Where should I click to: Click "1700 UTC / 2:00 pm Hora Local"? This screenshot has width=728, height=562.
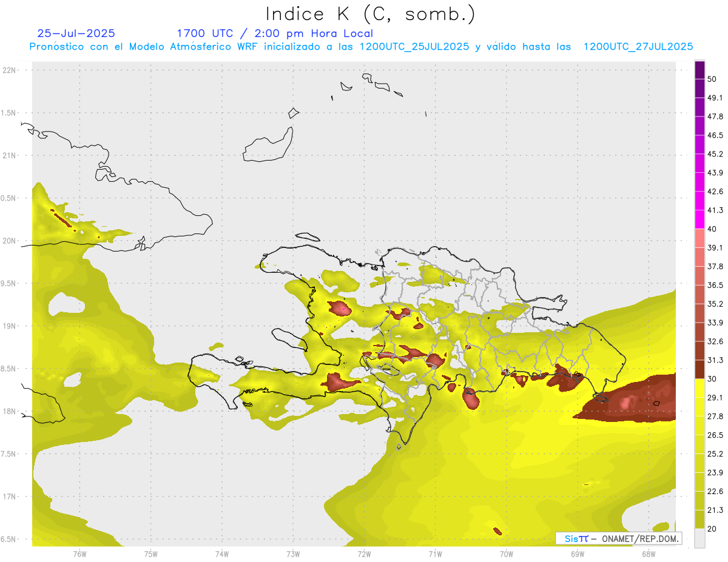click(x=275, y=33)
